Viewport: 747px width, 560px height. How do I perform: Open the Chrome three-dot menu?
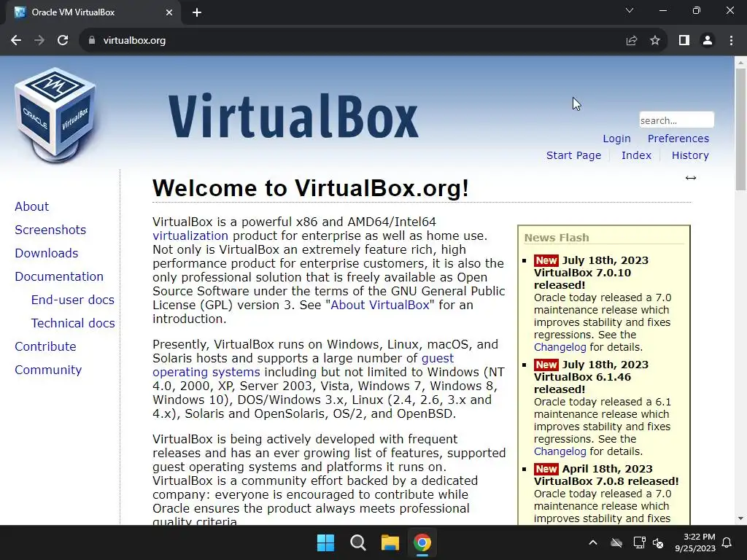(x=731, y=41)
